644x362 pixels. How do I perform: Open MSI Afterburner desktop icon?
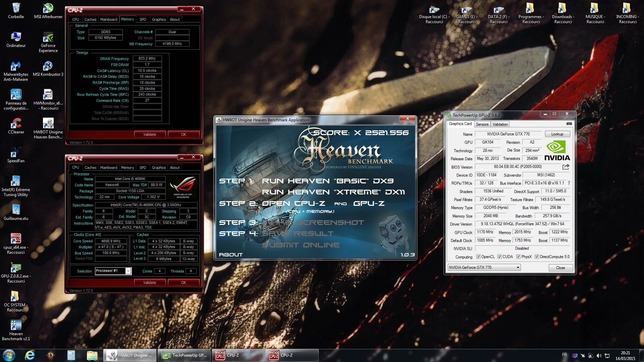click(48, 11)
